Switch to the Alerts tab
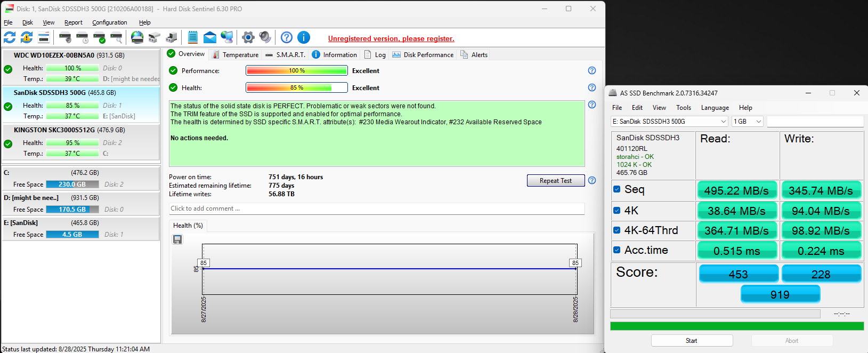 [474, 54]
